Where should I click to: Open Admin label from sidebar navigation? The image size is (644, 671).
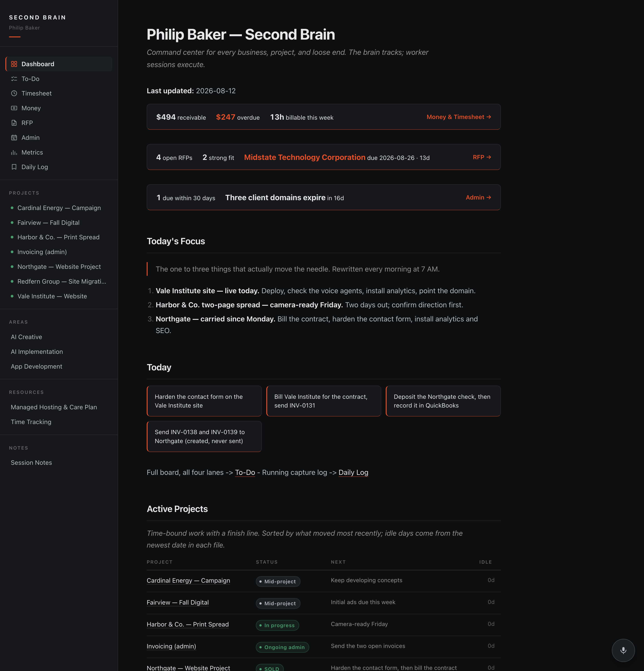pos(30,138)
